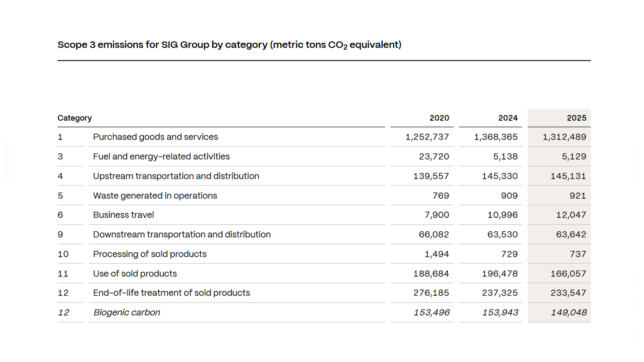Select 2025 value 921 for waste generated
The image size is (644, 362).
point(578,196)
